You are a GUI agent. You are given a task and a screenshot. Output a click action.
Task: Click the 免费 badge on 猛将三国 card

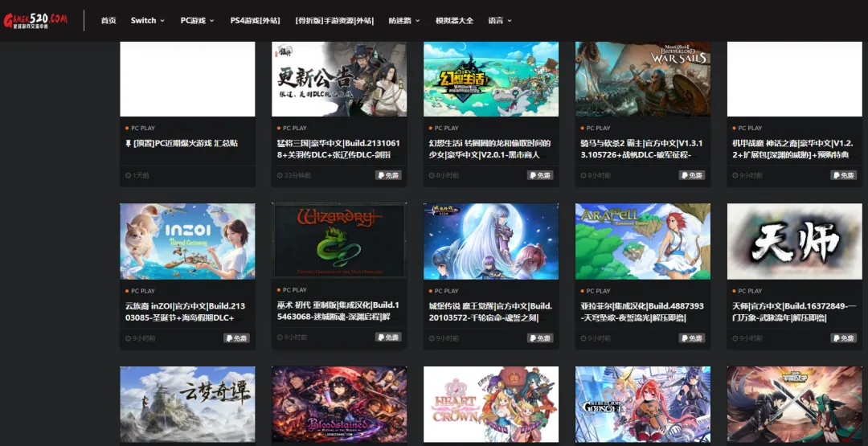(x=389, y=175)
